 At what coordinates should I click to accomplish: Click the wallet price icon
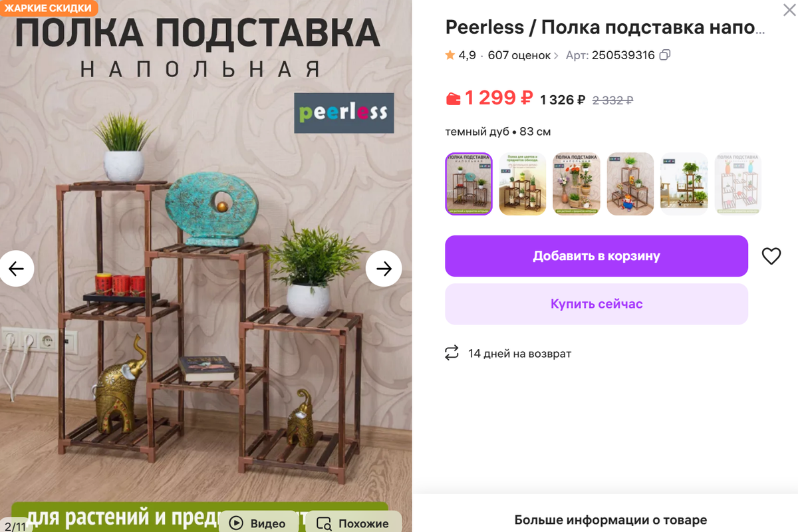(x=453, y=99)
